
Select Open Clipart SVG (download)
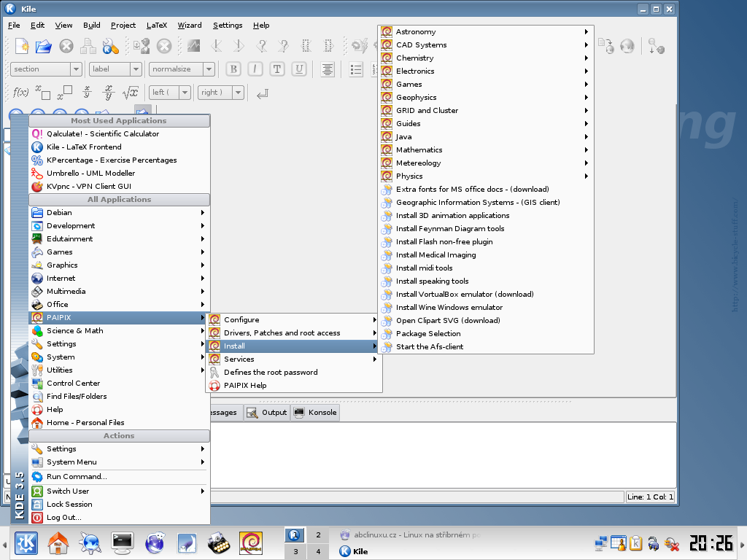coord(485,321)
